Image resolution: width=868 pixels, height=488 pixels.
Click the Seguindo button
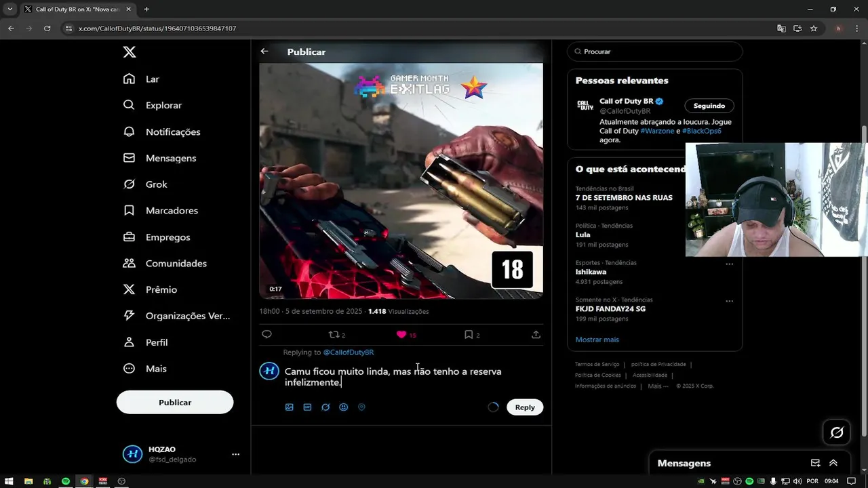coord(709,106)
